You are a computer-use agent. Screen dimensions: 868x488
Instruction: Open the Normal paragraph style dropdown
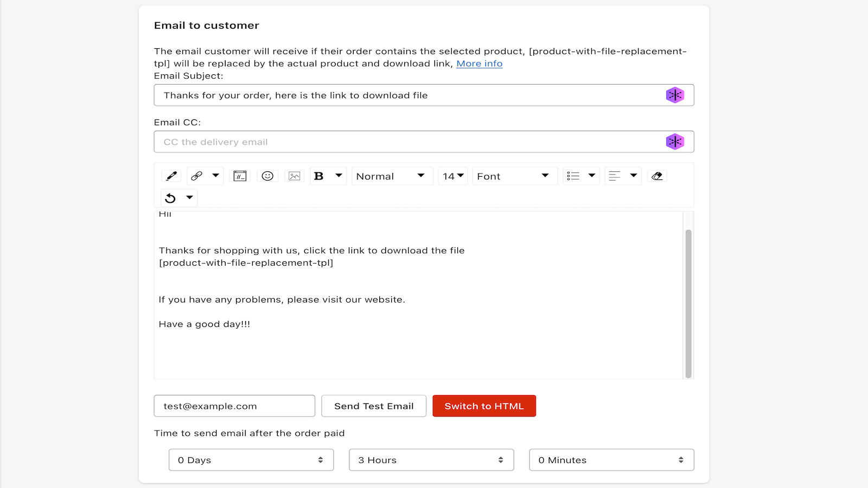[392, 176]
